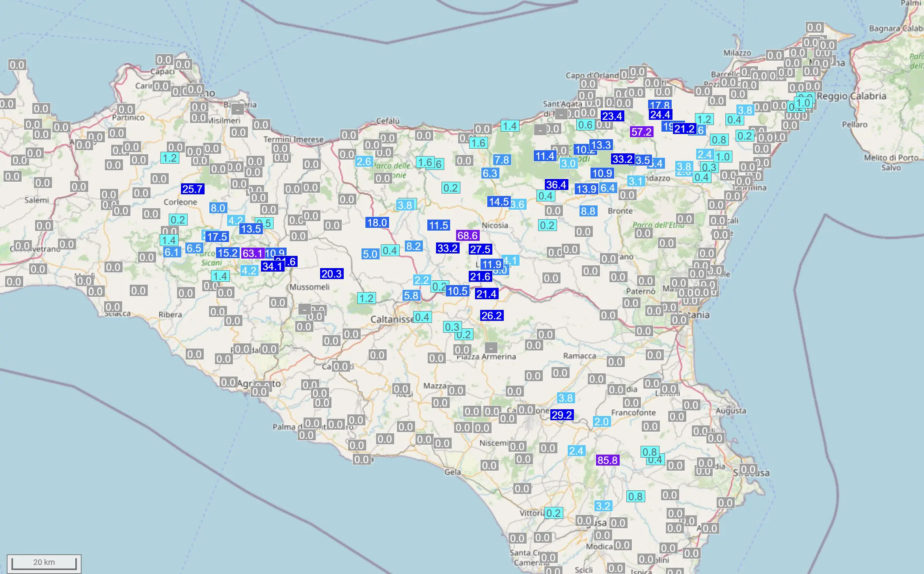
Task: Select the 13.9 station marker
Action: [586, 189]
